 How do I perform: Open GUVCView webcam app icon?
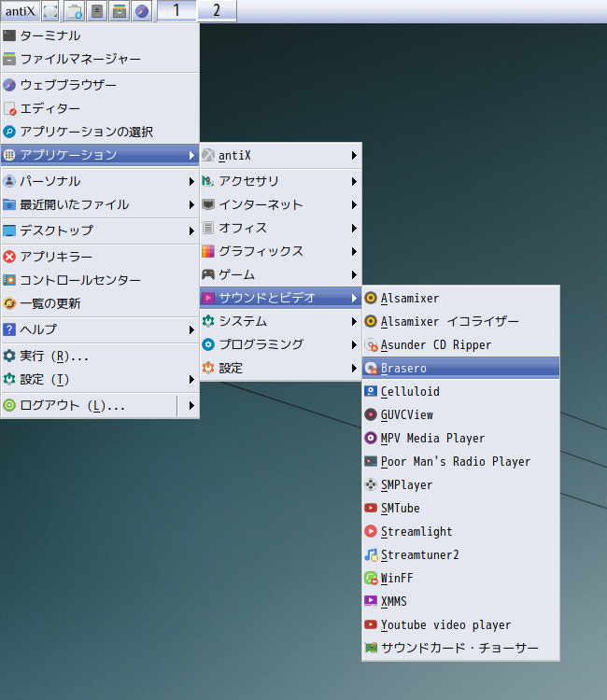[x=371, y=414]
